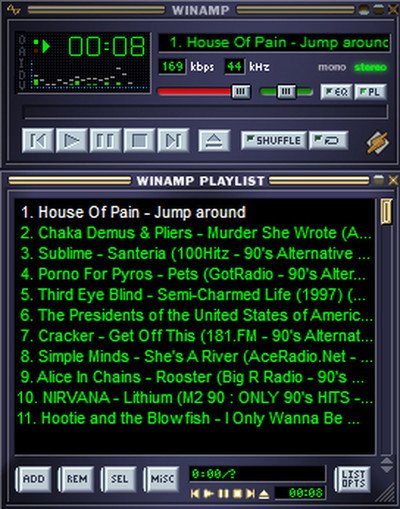400x509 pixels.
Task: Click the large Play button
Action: 72,141
